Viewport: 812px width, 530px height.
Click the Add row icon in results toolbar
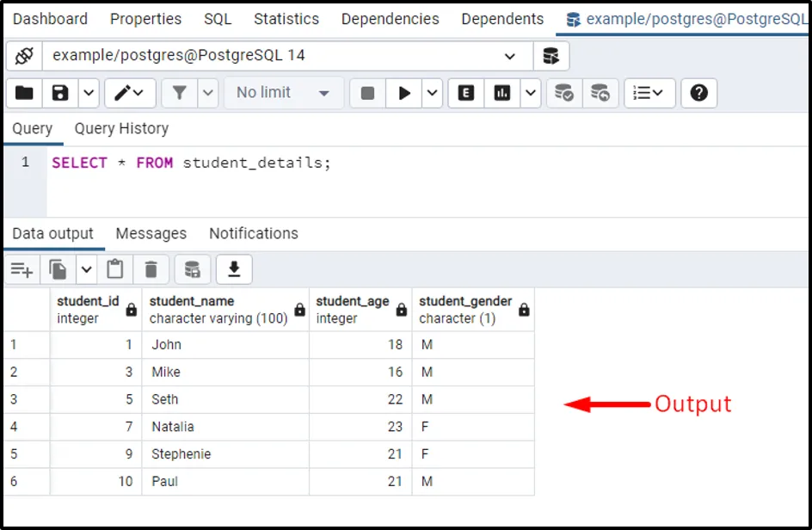click(x=22, y=269)
